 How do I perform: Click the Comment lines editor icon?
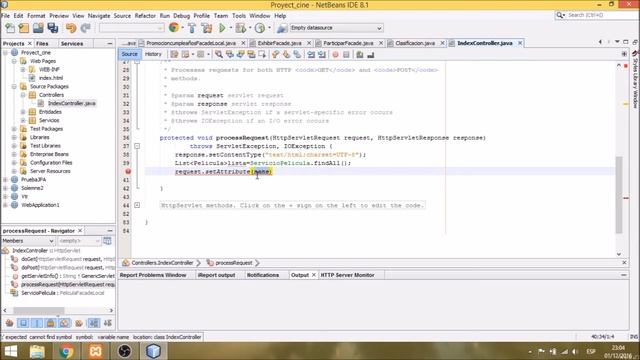tap(360, 54)
